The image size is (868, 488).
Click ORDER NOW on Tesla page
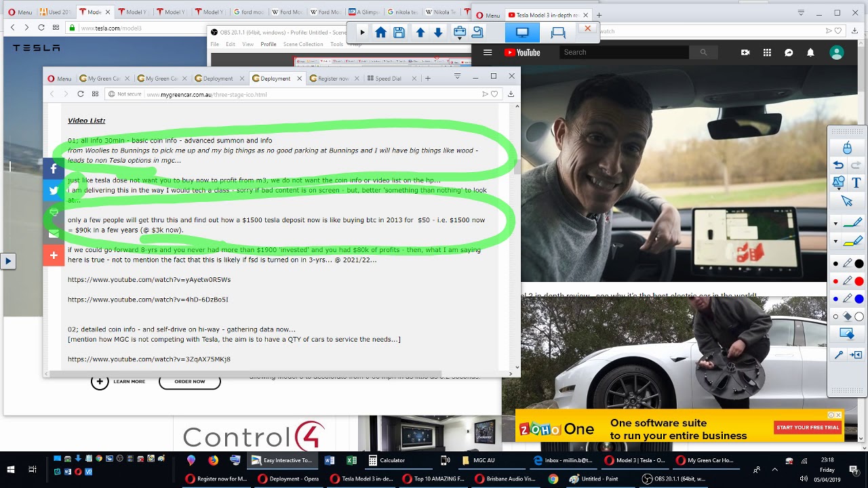(190, 382)
